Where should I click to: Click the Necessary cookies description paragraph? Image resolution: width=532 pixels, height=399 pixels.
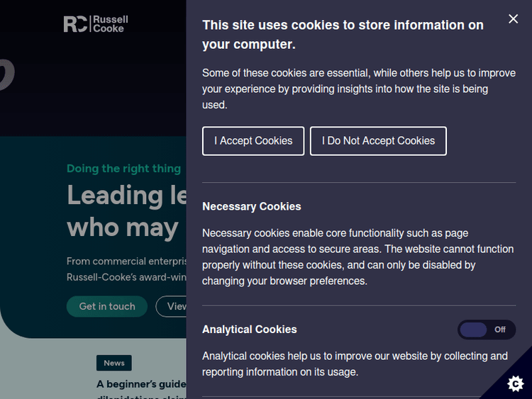358,257
